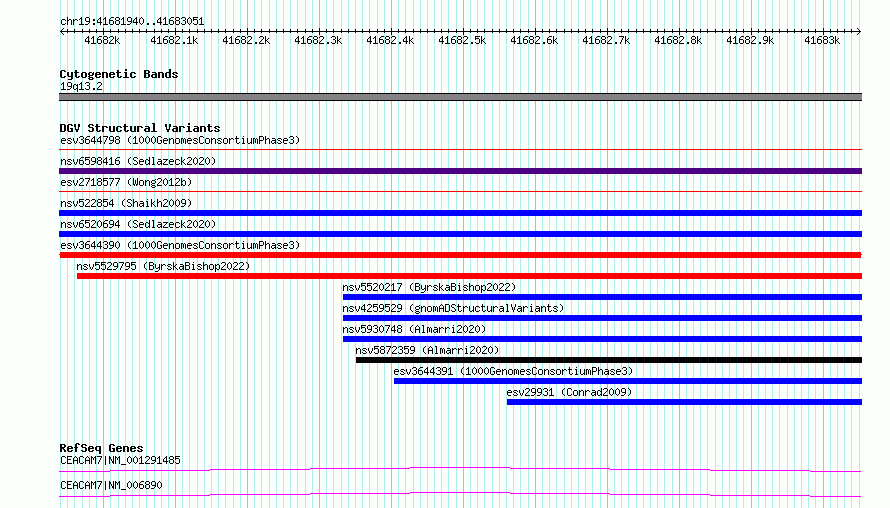
Task: Click the 41682.7k ruler position
Action: [607, 40]
